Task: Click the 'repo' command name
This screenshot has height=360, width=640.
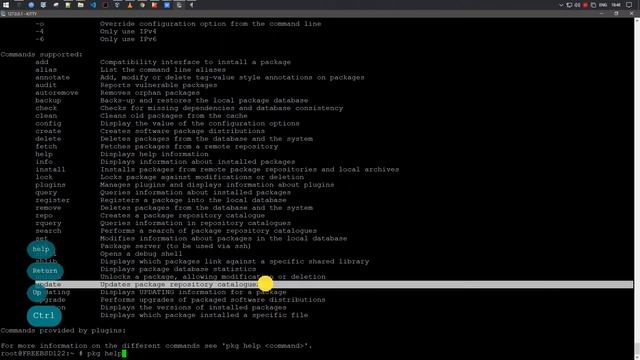Action: coord(44,216)
